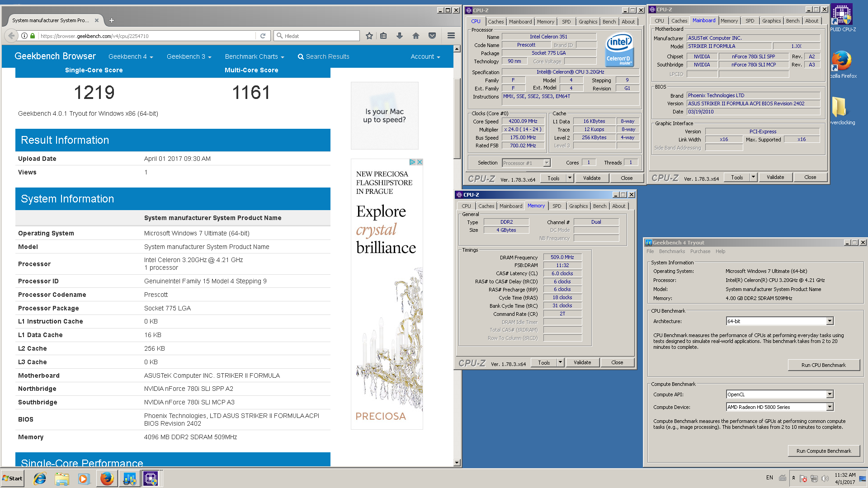The width and height of the screenshot is (868, 488).
Task: Click the reload page icon in the address bar
Action: click(263, 36)
